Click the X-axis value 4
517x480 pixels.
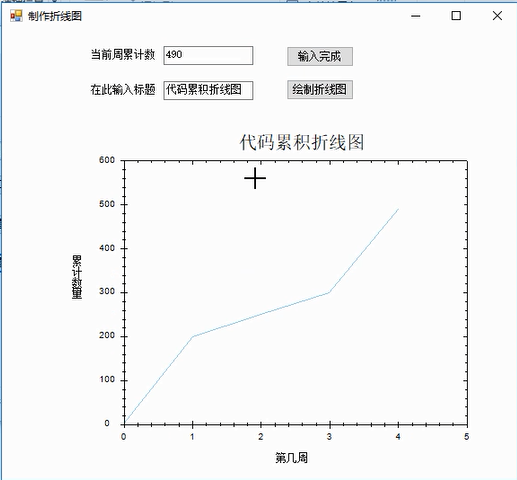[398, 437]
